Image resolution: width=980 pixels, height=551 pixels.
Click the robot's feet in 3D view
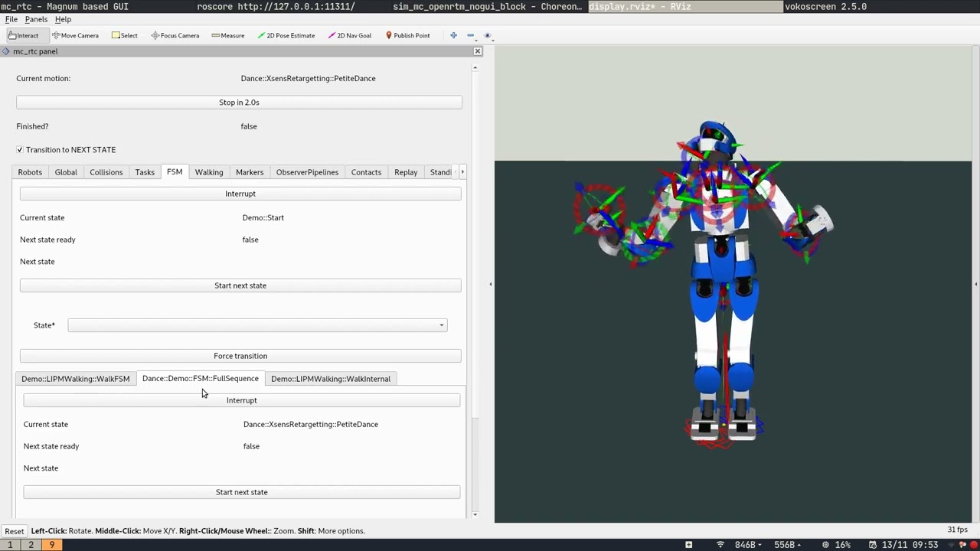point(724,425)
